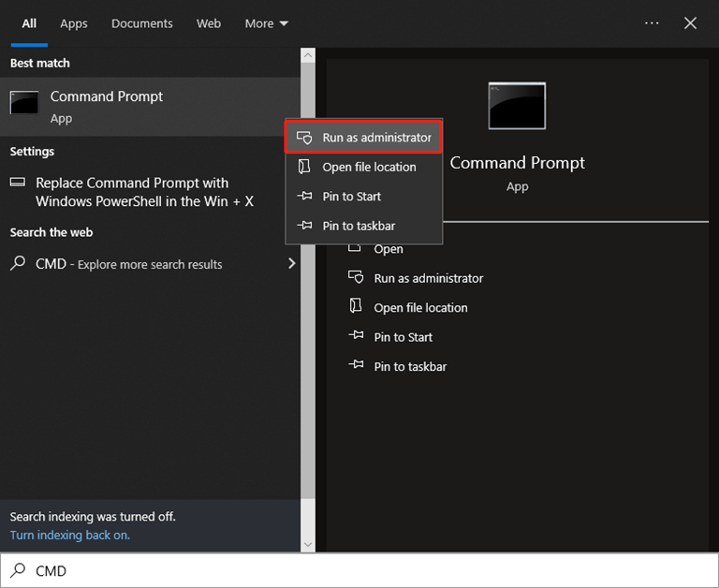The width and height of the screenshot is (719, 588).
Task: Choose Pin to Start in context menu
Action: point(363,197)
